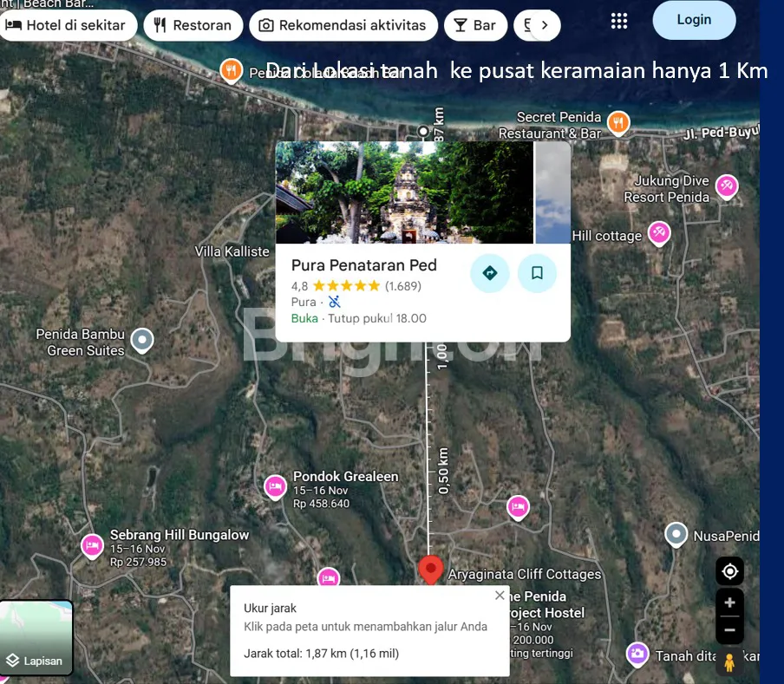
Task: Open the Pura Penataran Ped title
Action: pos(363,265)
